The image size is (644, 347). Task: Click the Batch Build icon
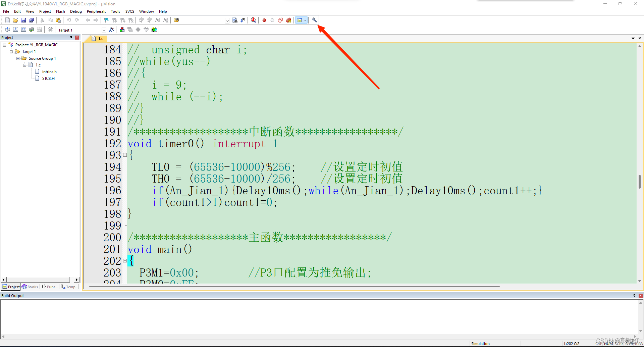[32, 30]
